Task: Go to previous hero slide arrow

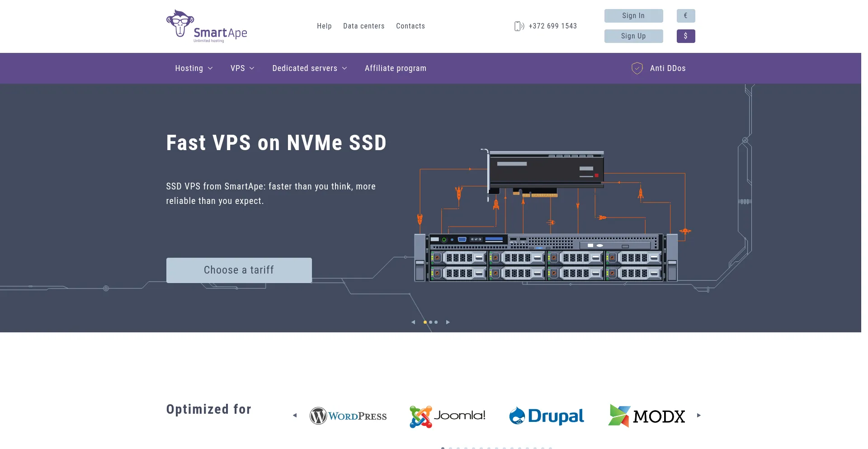Action: click(413, 322)
